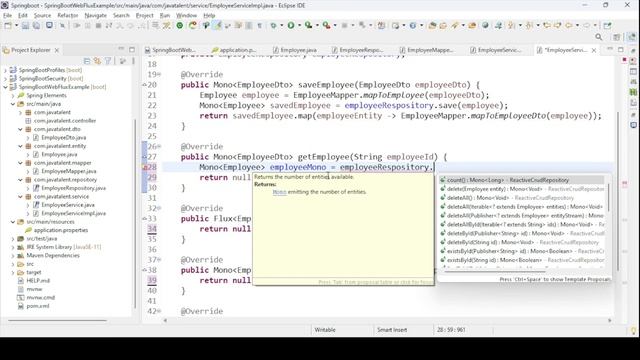Open the Refactor menu
Viewport: 640px width, 360px height.
coord(67,15)
